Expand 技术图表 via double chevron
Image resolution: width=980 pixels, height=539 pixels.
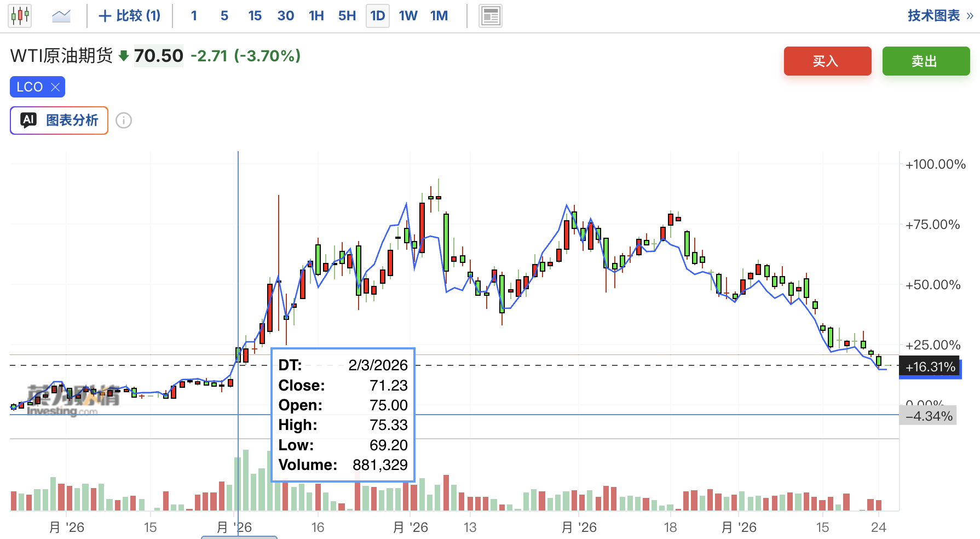[970, 16]
